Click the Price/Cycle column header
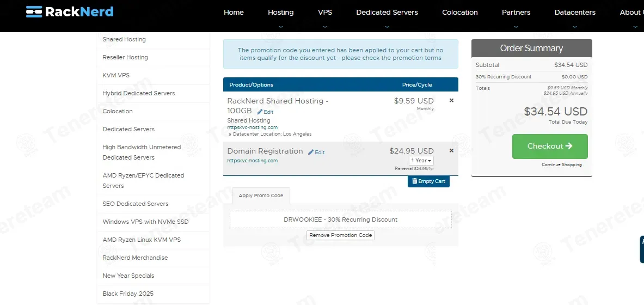This screenshot has width=644, height=305. (417, 84)
